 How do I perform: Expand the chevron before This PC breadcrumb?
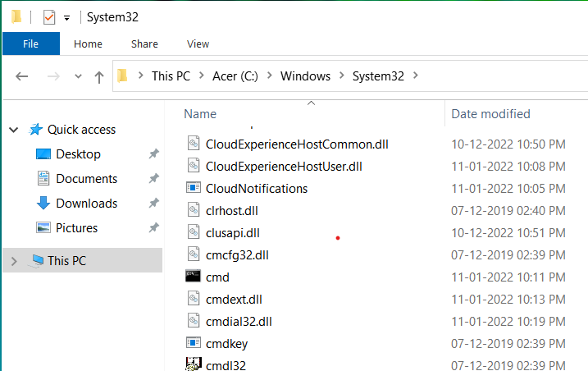(140, 76)
